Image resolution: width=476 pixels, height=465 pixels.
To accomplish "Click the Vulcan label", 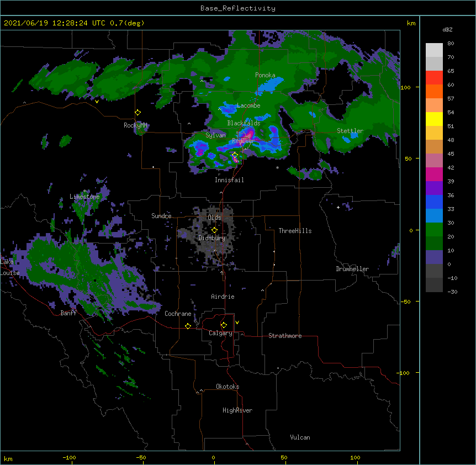I will coord(300,437).
